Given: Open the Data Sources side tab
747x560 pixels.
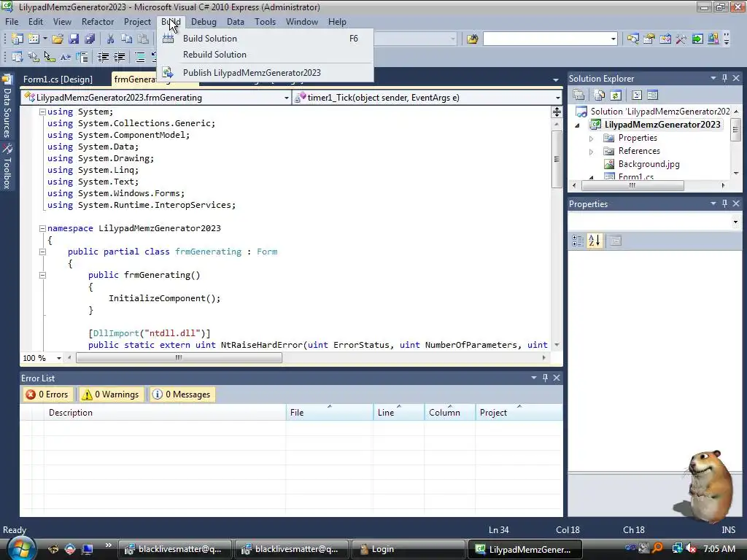Looking at the screenshot, I should click(7, 106).
